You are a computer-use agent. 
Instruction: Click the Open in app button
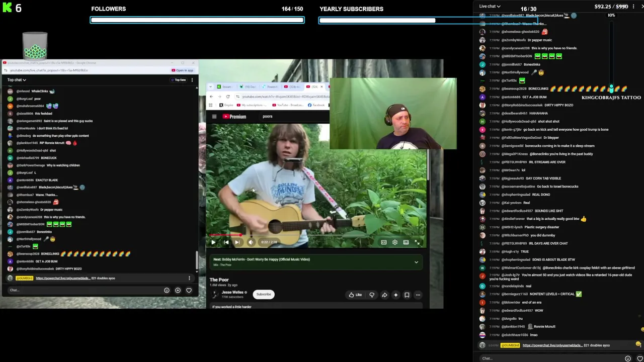[x=183, y=70]
